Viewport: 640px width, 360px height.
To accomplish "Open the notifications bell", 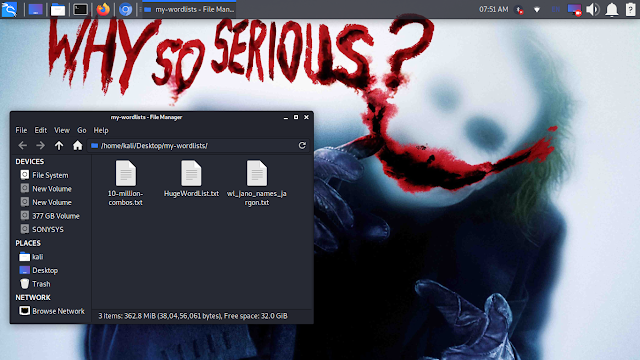I will coord(611,9).
